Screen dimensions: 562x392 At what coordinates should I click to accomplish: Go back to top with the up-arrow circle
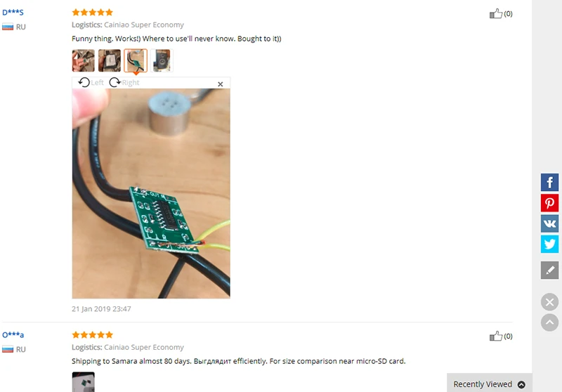pos(549,322)
